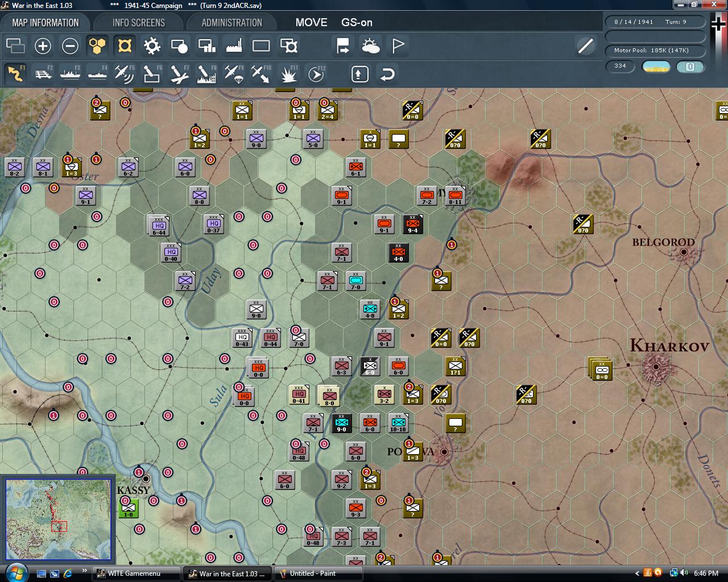The height and width of the screenshot is (582, 728).
Task: Select the HQ 0-37 unit counter
Action: tap(213, 223)
